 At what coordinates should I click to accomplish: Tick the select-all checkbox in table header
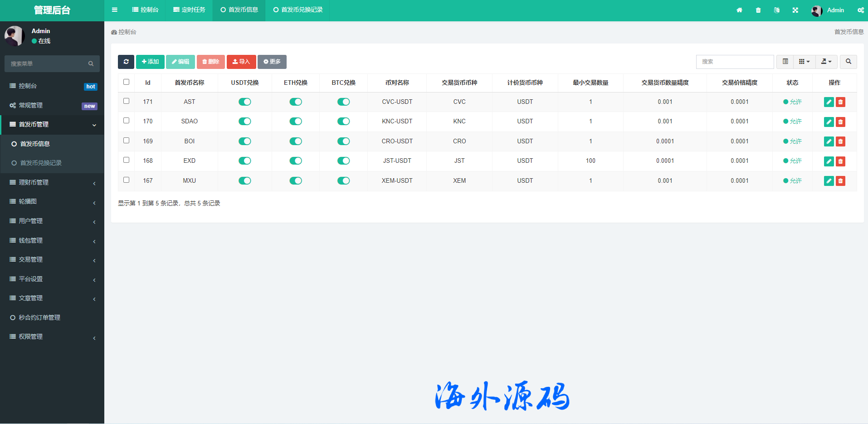coord(127,82)
